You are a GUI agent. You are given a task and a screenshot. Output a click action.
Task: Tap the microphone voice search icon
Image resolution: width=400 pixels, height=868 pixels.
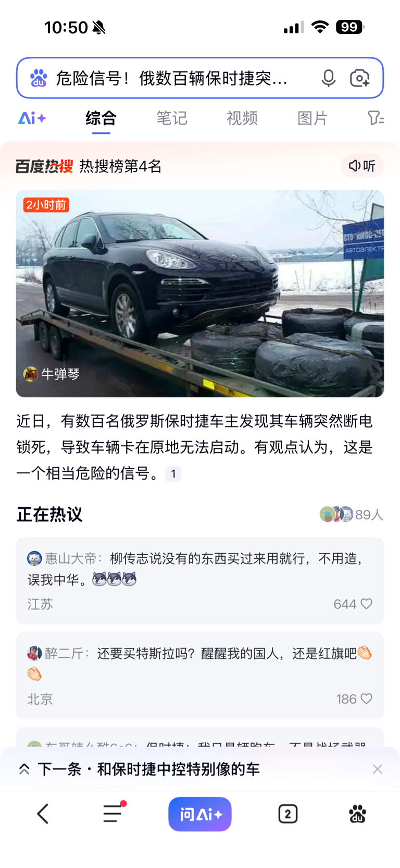click(x=328, y=78)
